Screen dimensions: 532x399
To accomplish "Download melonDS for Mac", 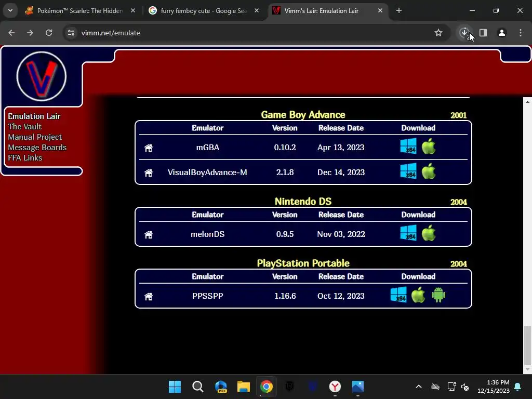I will (x=429, y=233).
